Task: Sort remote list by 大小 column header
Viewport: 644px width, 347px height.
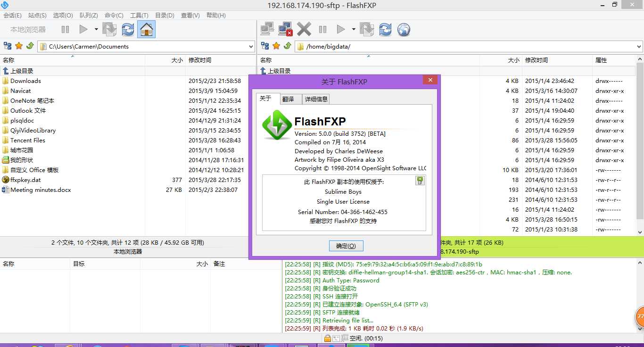Action: 501,60
